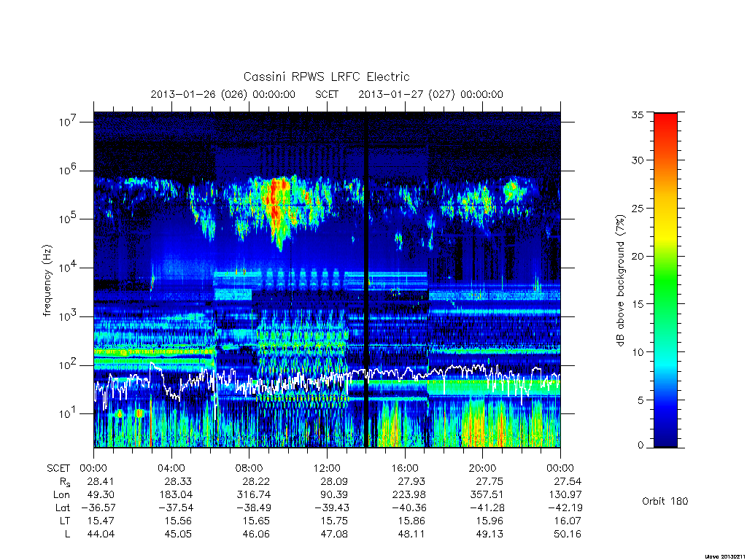Click the 25 value on the color scale
Image resolution: width=747 pixels, height=560 pixels.
pos(638,208)
